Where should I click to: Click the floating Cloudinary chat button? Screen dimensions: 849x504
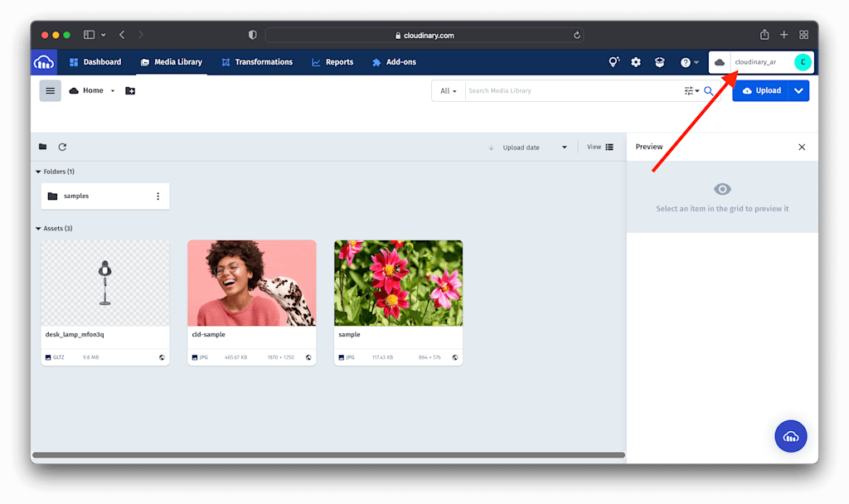tap(790, 436)
